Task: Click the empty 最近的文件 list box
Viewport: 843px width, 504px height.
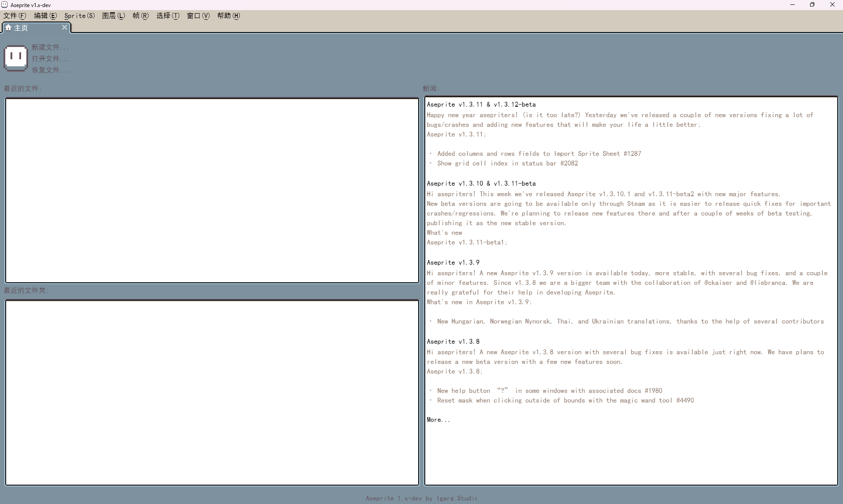Action: 212,191
